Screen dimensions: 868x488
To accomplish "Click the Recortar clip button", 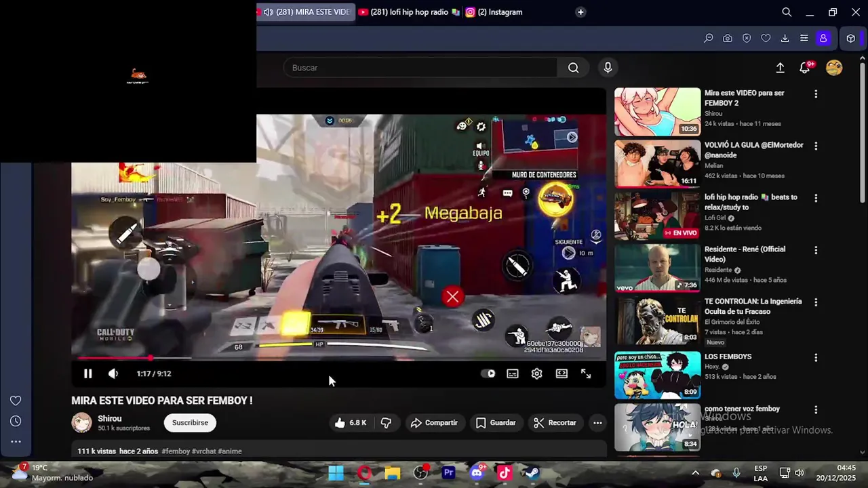I will 555,422.
